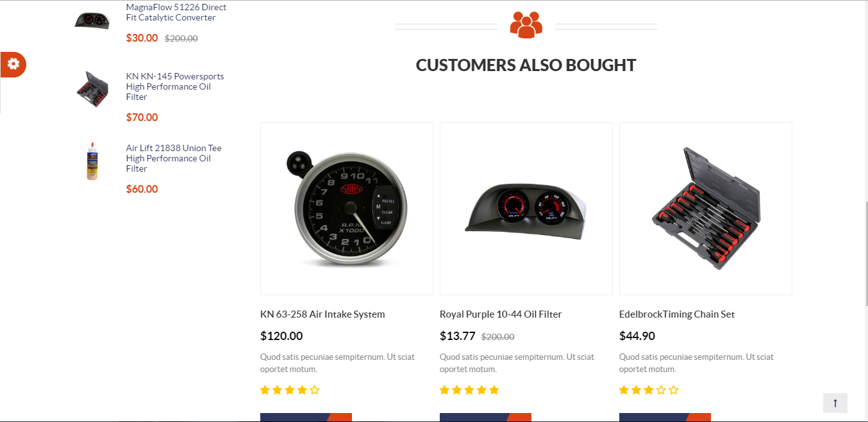Open Royal Purple 10-44 Oil Filter link
This screenshot has width=868, height=422.
pyautogui.click(x=501, y=314)
